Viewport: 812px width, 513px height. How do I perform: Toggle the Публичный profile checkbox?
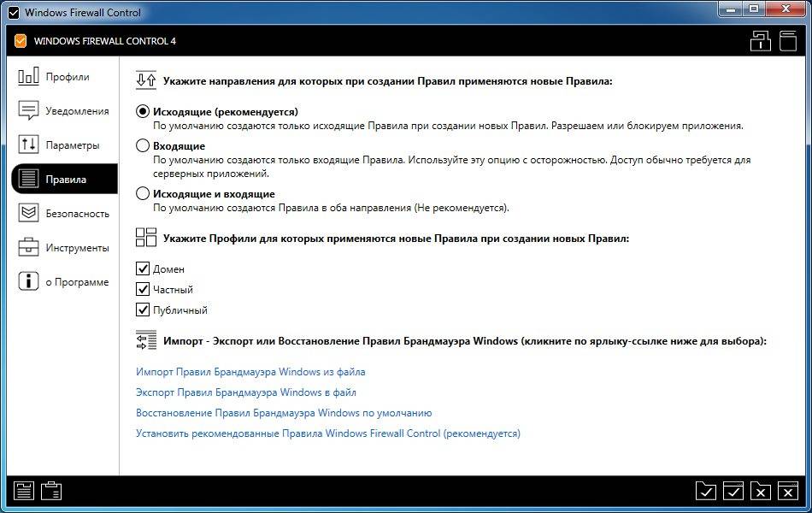(x=143, y=310)
